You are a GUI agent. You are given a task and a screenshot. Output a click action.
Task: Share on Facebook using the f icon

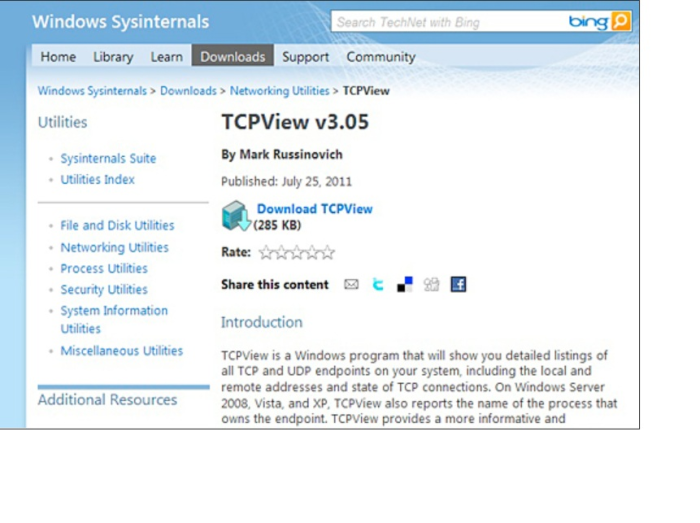point(458,284)
